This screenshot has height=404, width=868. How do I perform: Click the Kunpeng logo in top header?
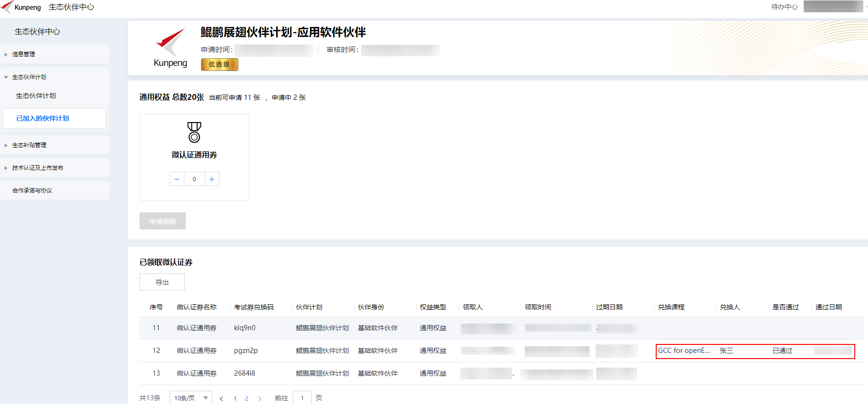[21, 7]
